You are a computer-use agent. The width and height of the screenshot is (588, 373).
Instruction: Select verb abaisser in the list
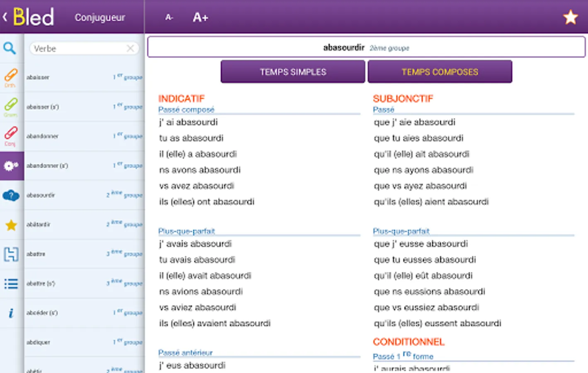click(x=84, y=77)
